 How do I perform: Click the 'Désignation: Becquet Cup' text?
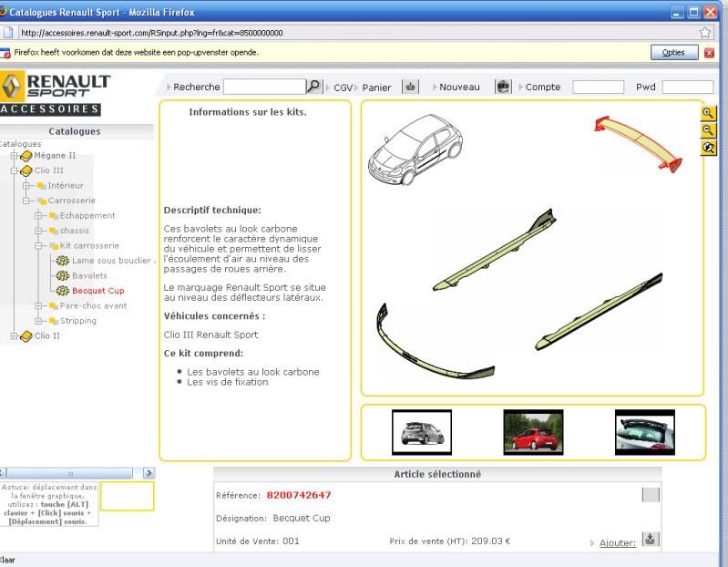[x=273, y=519]
